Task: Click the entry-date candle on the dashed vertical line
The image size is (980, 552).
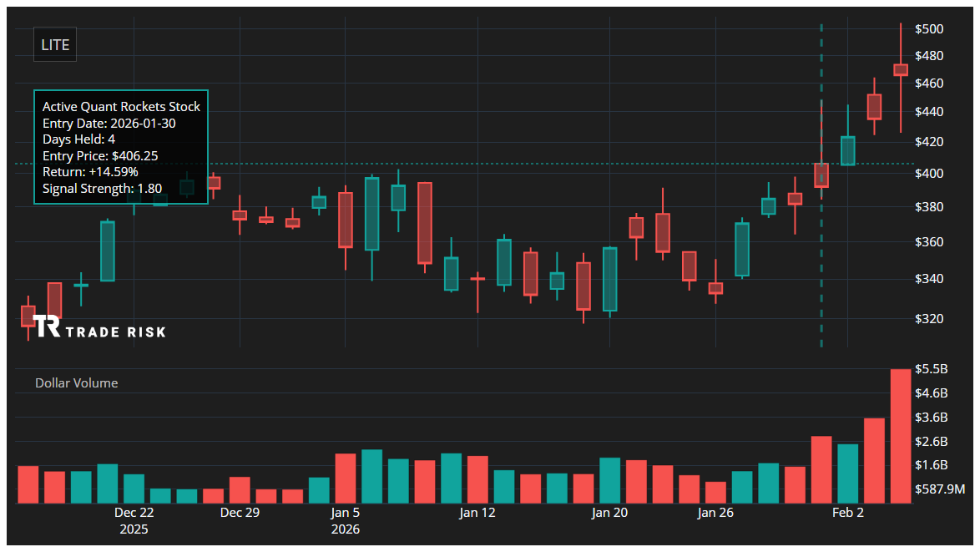Action: coord(821,175)
